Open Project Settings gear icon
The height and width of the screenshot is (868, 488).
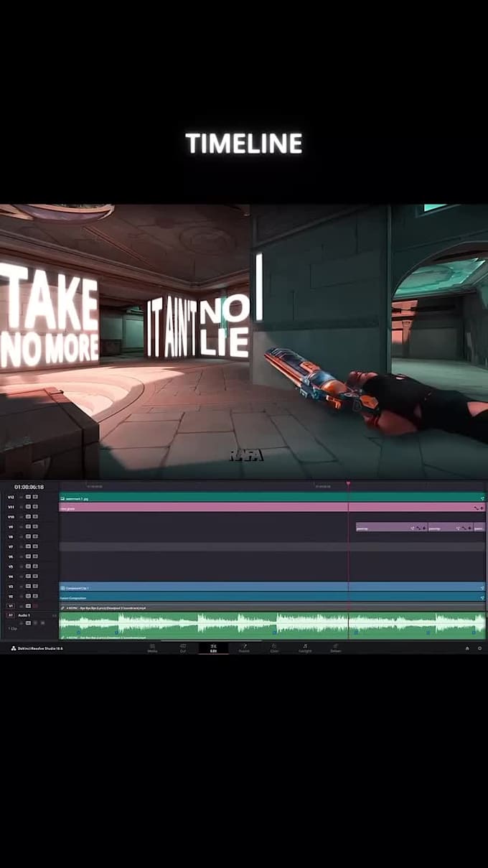pyautogui.click(x=479, y=648)
